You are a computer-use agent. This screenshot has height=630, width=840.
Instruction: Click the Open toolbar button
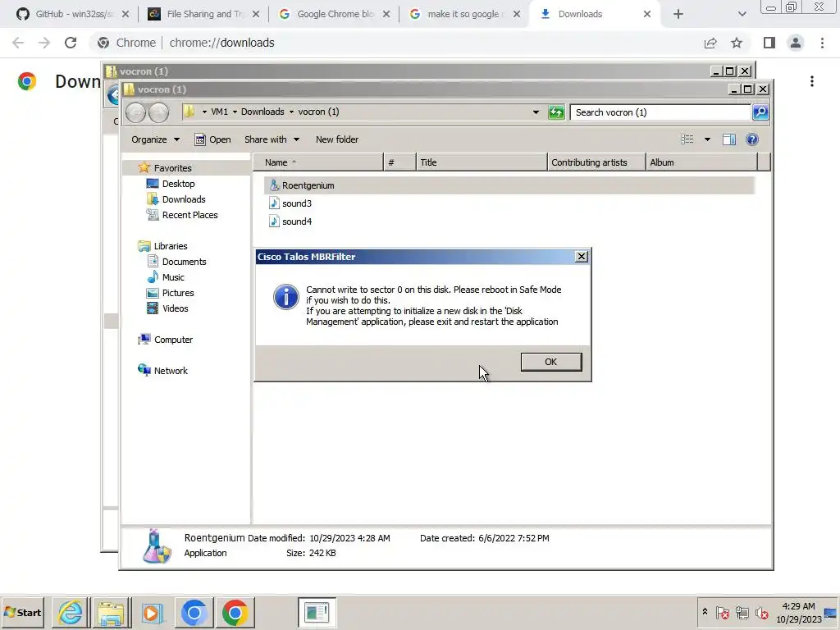(213, 139)
